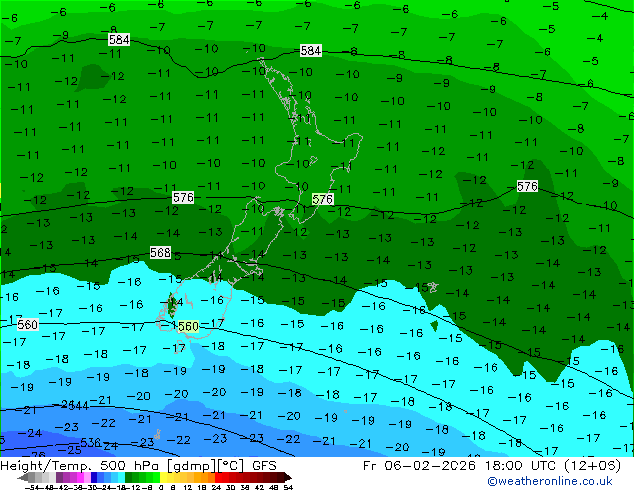This screenshot has width=634, height=490.
Task: Select the [gdmp] unit label
Action: point(192,466)
